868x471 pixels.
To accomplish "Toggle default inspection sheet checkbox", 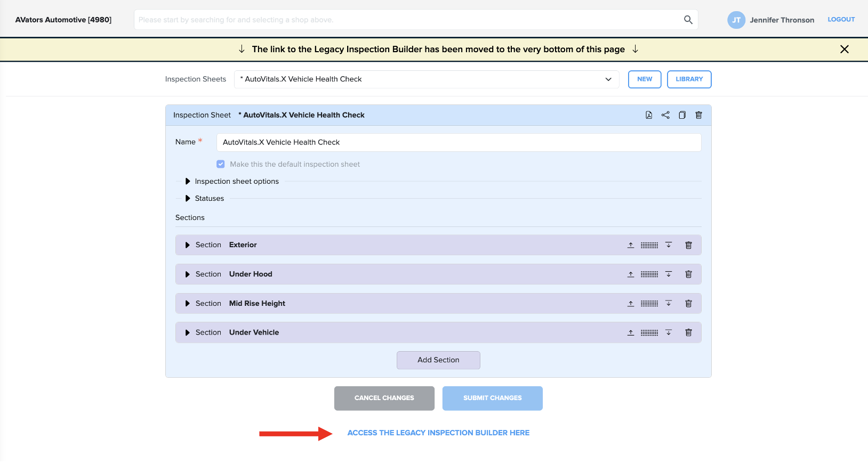I will tap(221, 164).
